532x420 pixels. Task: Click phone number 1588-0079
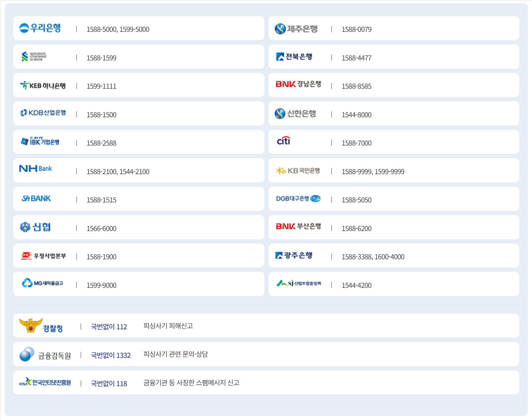pos(356,29)
